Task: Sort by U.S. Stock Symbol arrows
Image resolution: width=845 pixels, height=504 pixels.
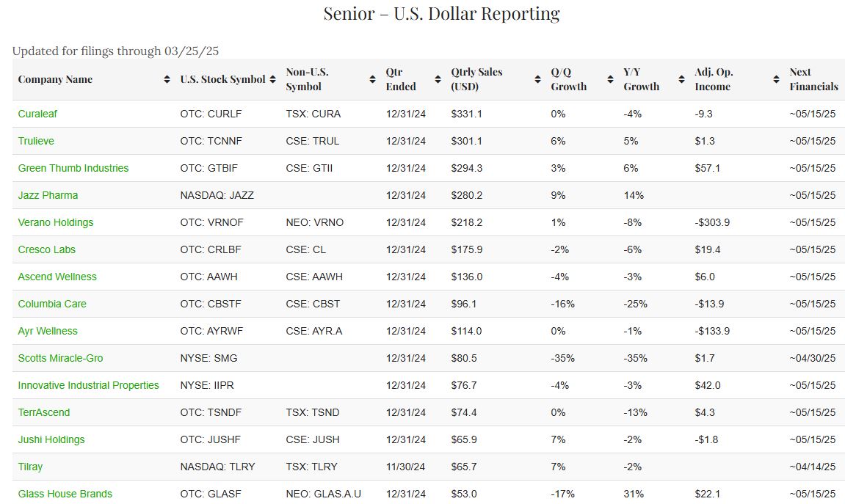Action: (272, 79)
